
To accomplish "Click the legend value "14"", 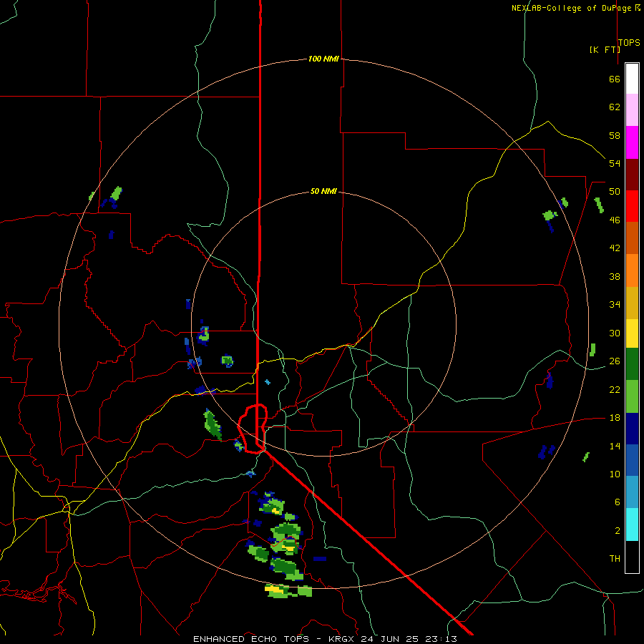I will [615, 446].
